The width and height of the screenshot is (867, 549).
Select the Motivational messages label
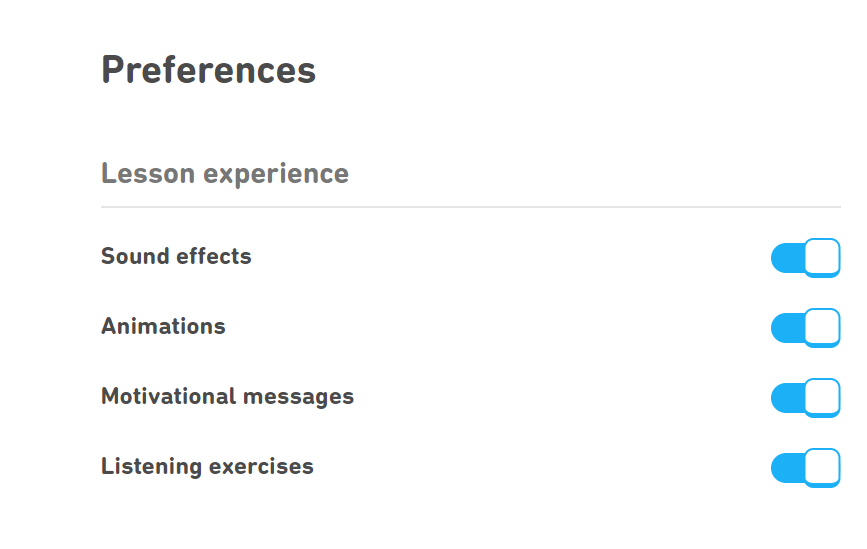227,397
